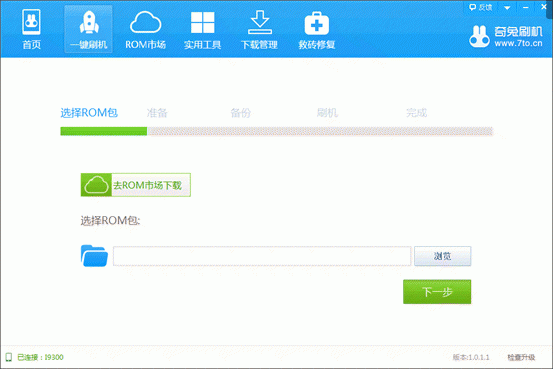
Task: Open the 反馈 feedback link
Action: [x=480, y=7]
